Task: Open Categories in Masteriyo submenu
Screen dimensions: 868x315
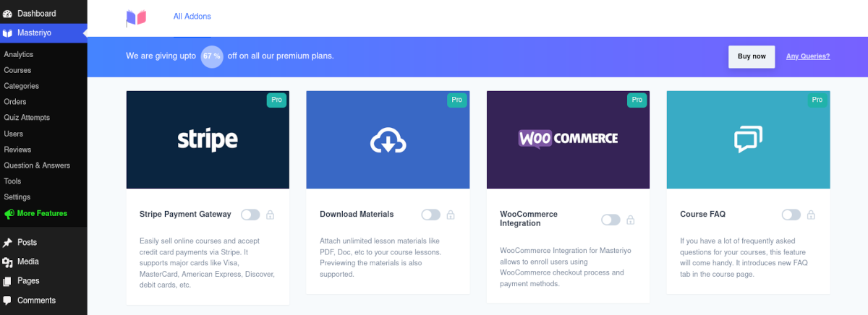Action: 22,86
